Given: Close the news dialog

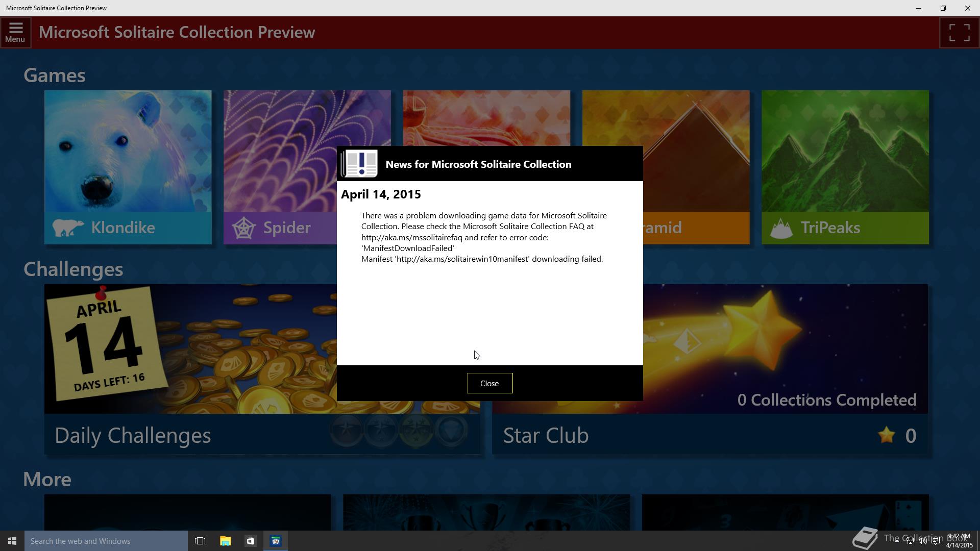Looking at the screenshot, I should (x=489, y=383).
